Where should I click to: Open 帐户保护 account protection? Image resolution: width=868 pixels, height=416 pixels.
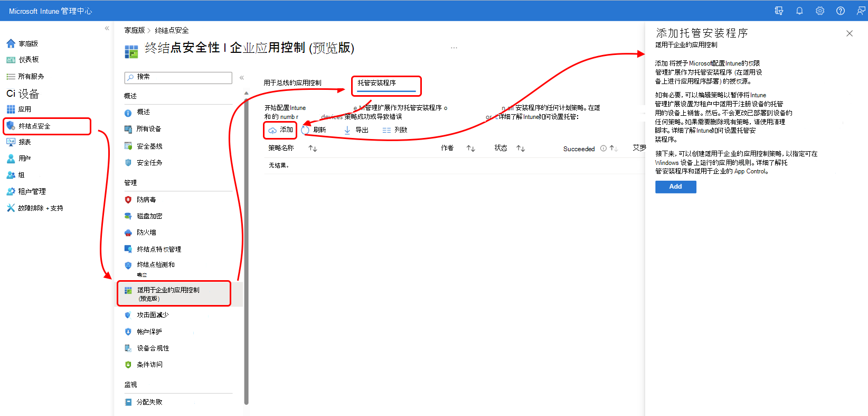144,332
